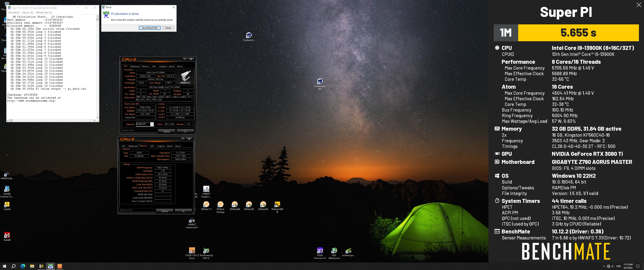Switch to Graphics tab in upper CPU-Z window
Viewport: 644px width, 270px height.
(x=163, y=66)
